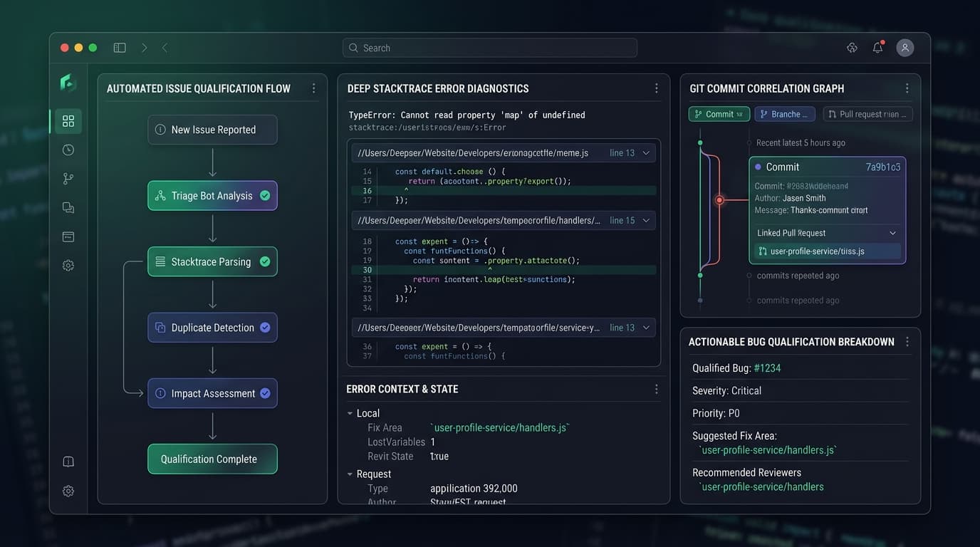Toggle the Triage Bot Analysis checkmark
The width and height of the screenshot is (980, 547).
pos(265,196)
